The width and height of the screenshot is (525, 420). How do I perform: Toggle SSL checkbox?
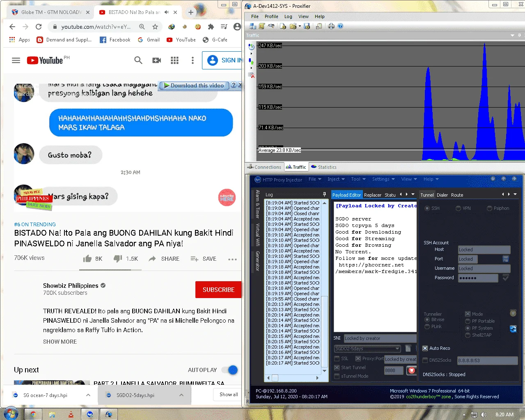tap(337, 358)
